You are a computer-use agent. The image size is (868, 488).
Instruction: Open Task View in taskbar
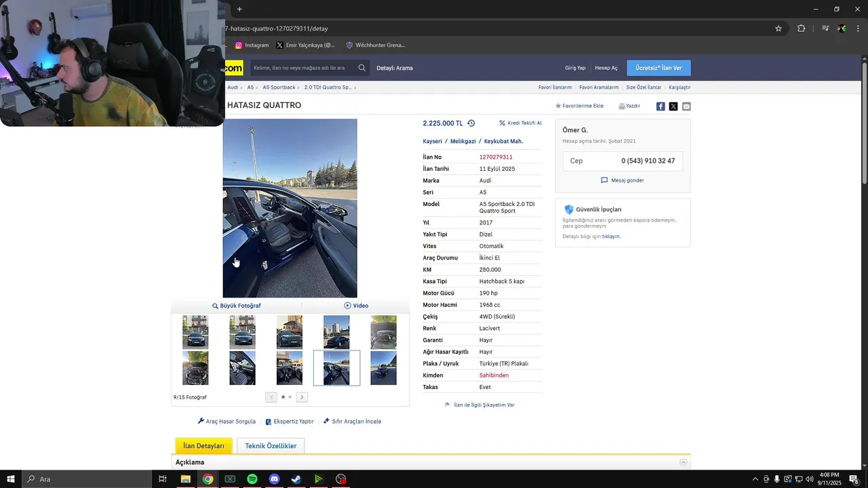163,479
